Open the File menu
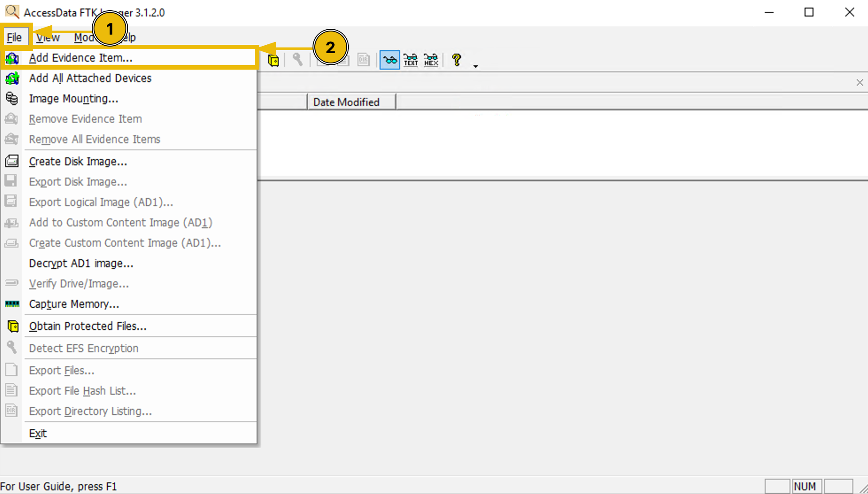868x494 pixels. point(14,37)
